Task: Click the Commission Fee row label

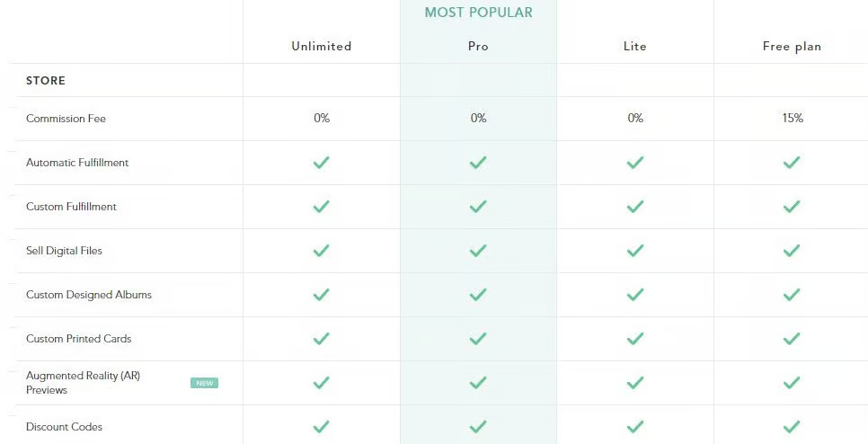Action: click(x=66, y=119)
